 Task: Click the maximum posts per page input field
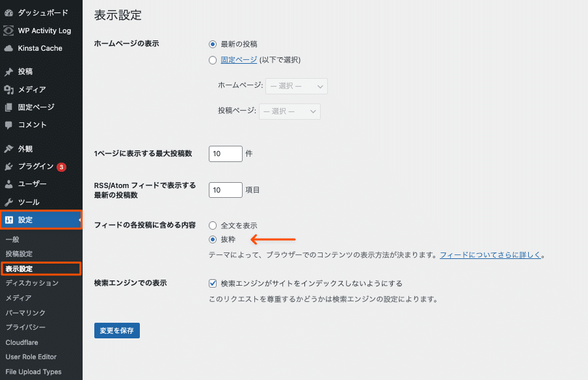[225, 154]
